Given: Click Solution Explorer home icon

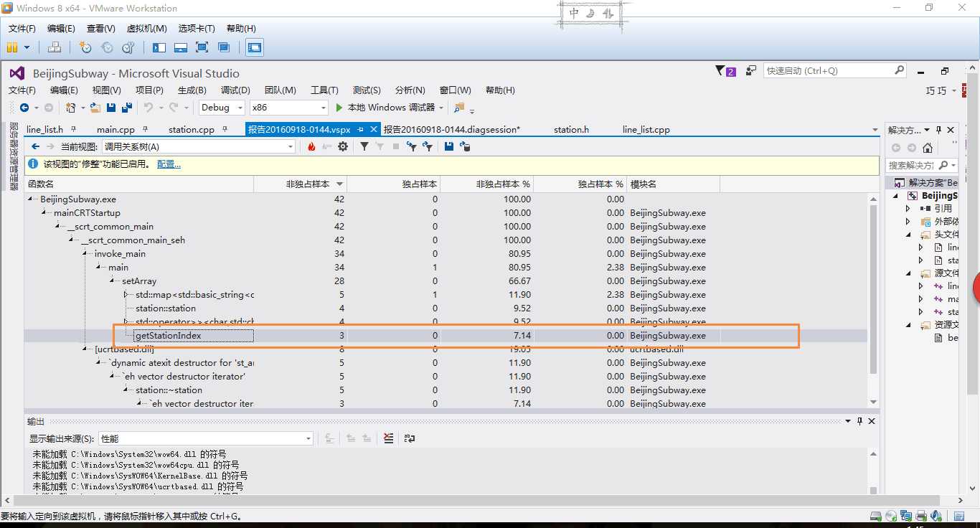Looking at the screenshot, I should [928, 148].
